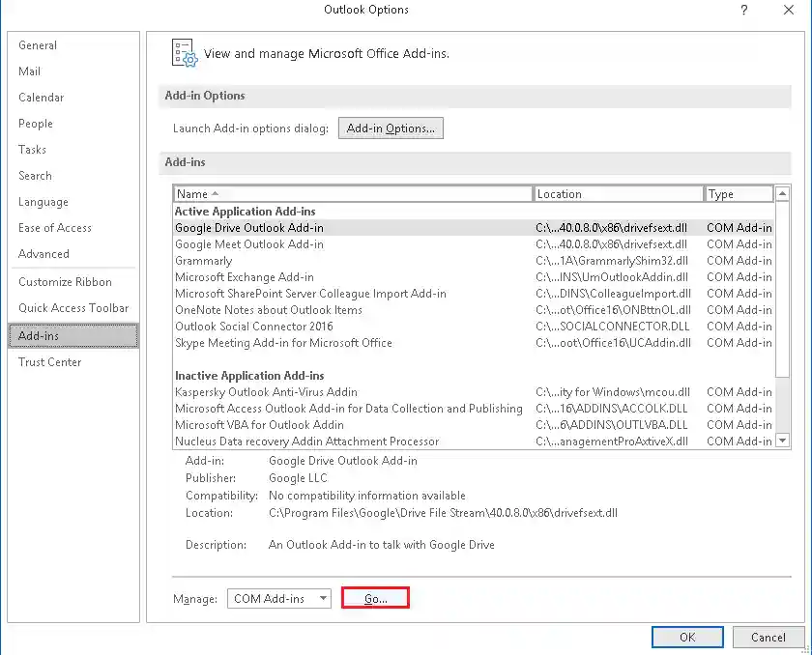Select the Grammarly add-in row
This screenshot has width=812, height=655.
474,261
